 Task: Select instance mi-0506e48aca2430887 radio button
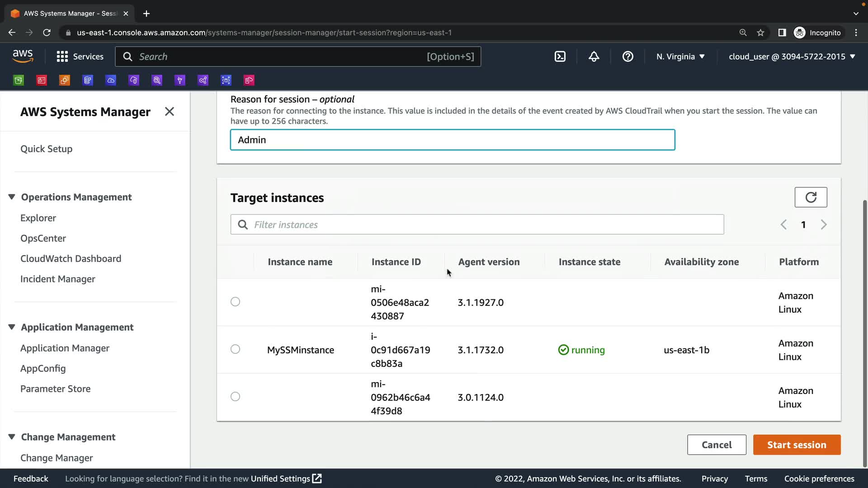coord(235,302)
